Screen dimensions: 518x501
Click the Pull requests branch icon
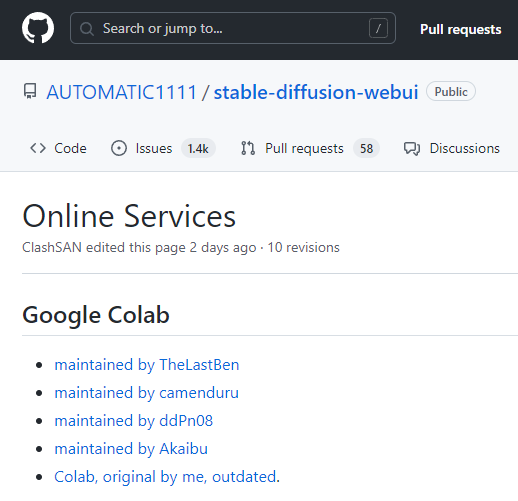click(248, 148)
